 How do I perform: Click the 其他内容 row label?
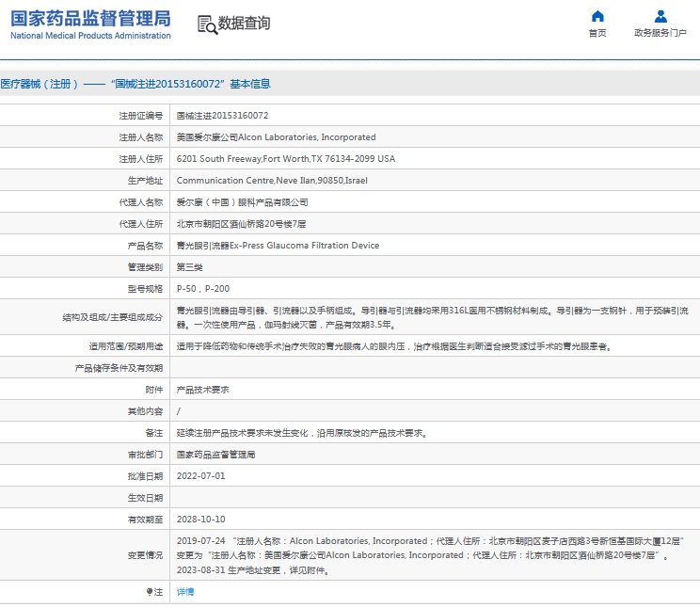click(x=145, y=411)
